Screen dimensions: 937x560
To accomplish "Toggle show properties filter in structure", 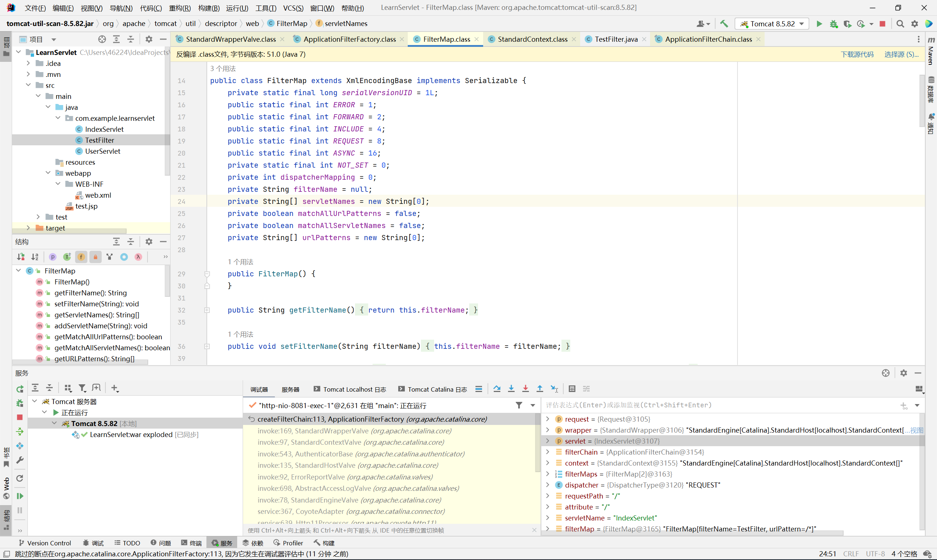I will click(x=53, y=257).
